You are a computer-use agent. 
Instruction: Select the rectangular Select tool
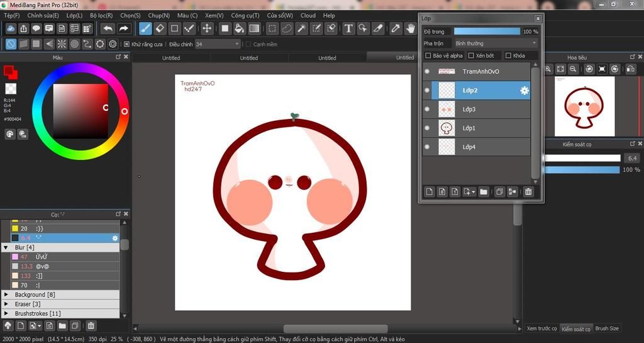click(x=272, y=28)
